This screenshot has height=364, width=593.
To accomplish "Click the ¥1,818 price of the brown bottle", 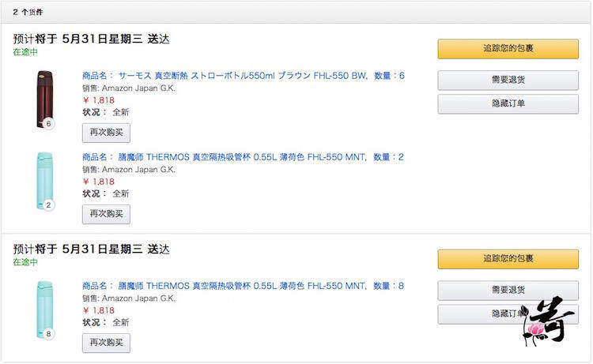I will point(99,100).
